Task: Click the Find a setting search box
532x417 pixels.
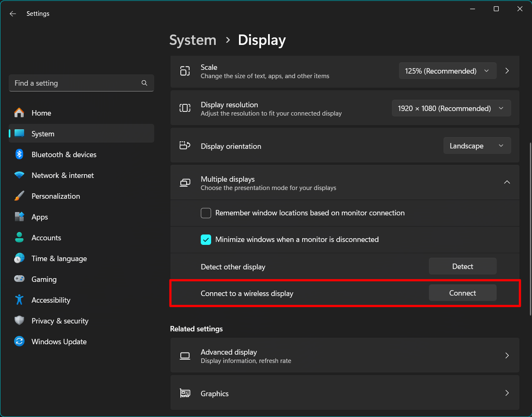Action: point(81,83)
